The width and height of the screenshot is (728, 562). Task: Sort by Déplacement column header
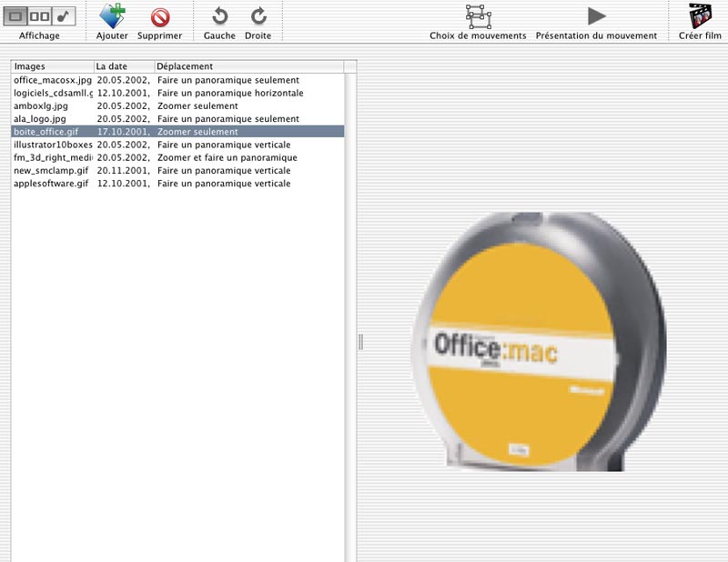click(x=248, y=66)
